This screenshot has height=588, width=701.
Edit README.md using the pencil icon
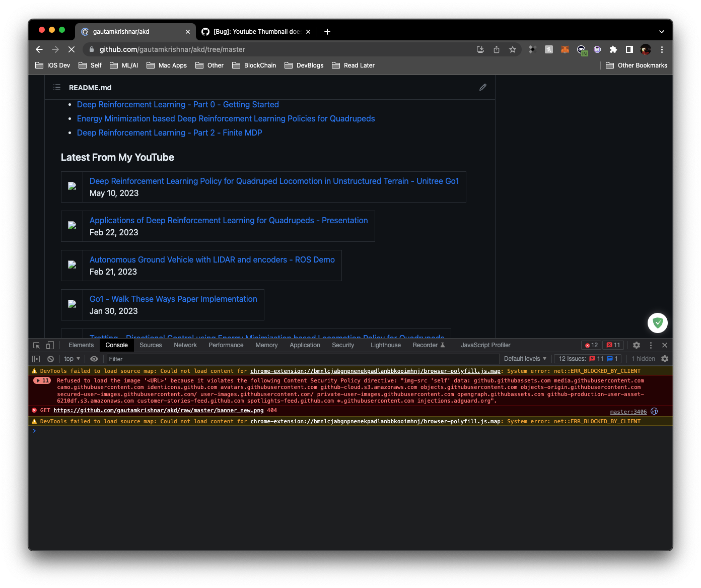483,87
